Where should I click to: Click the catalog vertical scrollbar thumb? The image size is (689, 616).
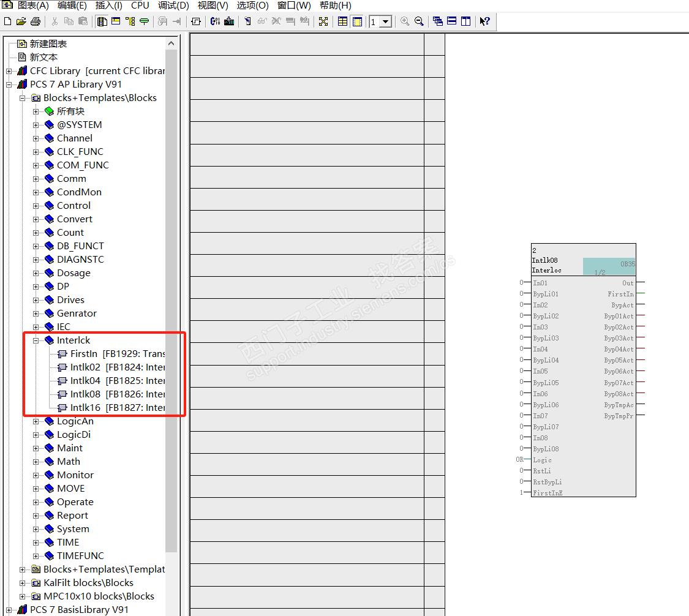pos(171,301)
